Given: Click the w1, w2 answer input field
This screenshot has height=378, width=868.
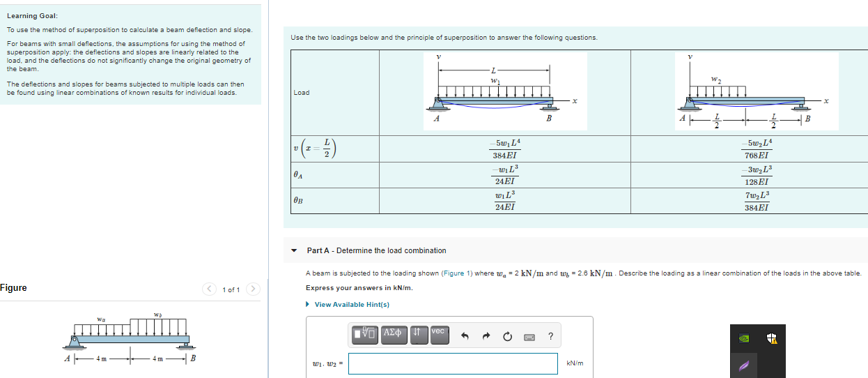Looking at the screenshot, I should pos(453,363).
